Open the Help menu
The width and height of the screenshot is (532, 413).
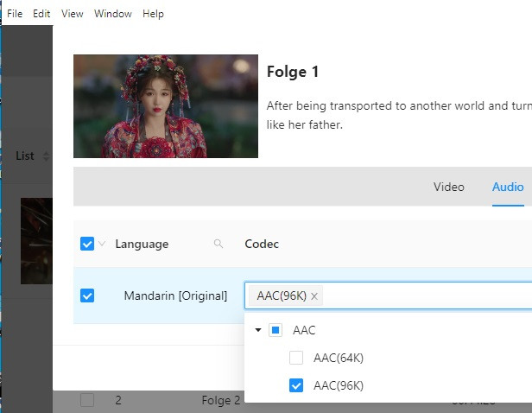coord(153,14)
